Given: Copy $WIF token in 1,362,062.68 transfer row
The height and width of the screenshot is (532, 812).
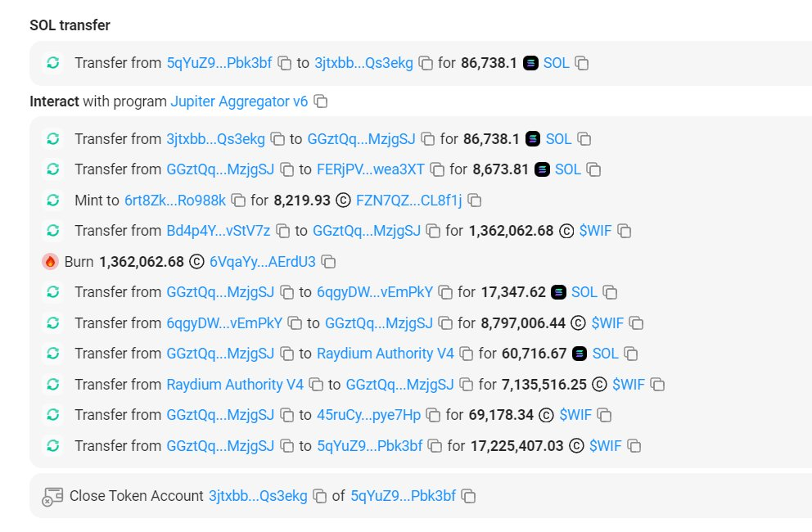Looking at the screenshot, I should pos(624,231).
